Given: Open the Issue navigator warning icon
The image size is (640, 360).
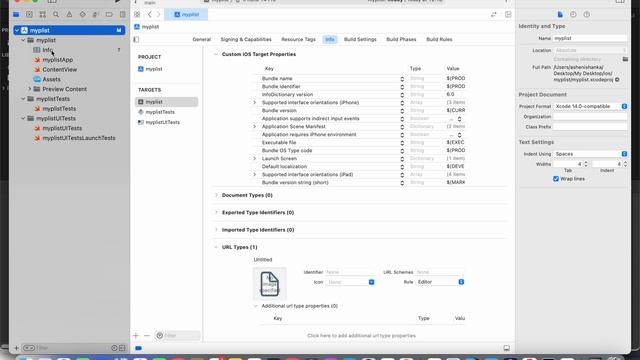Looking at the screenshot, I should 69,15.
